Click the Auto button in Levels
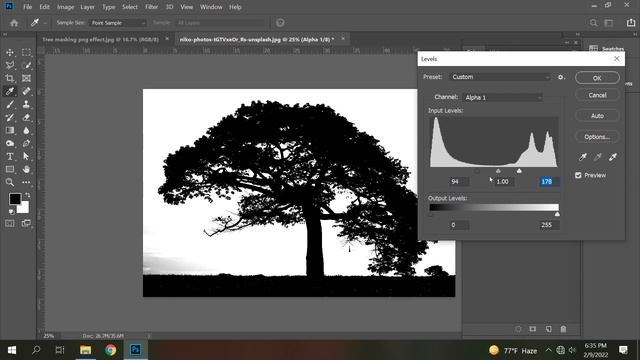 pyautogui.click(x=597, y=116)
